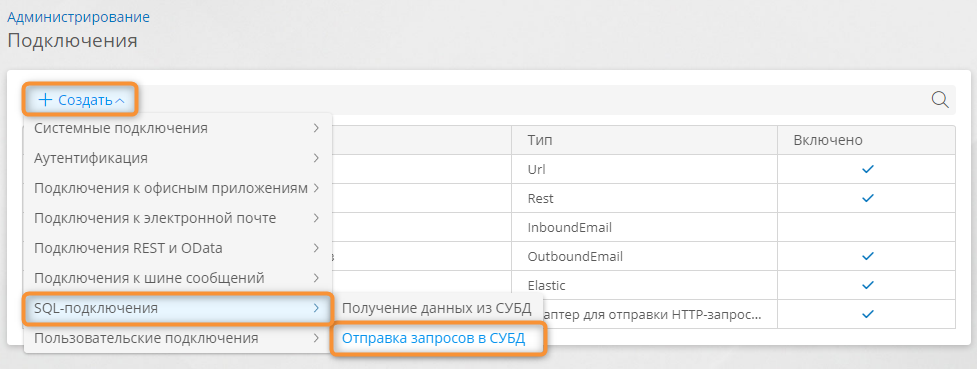The image size is (977, 369).
Task: Open Системные подключения submenu
Action: click(x=178, y=128)
